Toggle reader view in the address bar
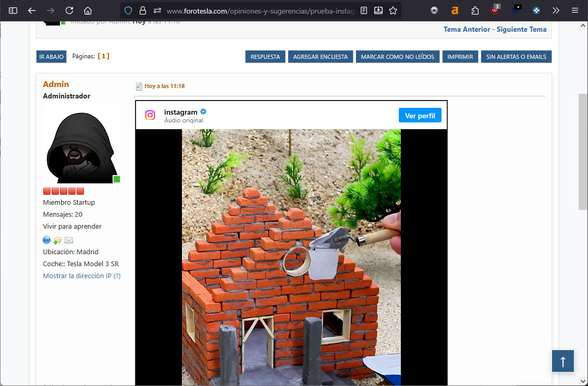Viewport: 588px width, 386px height. click(364, 10)
